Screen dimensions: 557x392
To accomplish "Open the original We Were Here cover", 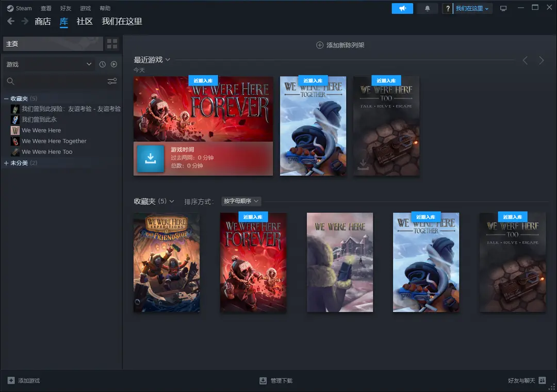I will [340, 263].
